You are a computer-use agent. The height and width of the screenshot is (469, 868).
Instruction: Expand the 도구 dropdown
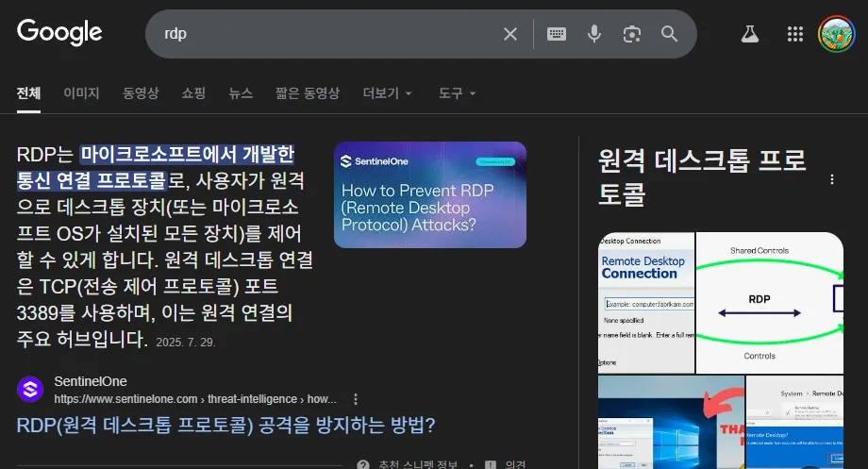tap(457, 93)
